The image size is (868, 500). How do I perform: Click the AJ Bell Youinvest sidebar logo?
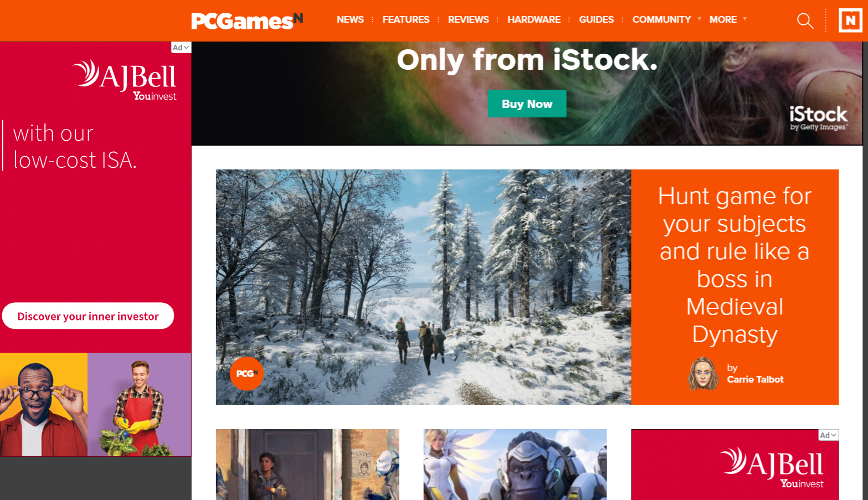pos(125,80)
